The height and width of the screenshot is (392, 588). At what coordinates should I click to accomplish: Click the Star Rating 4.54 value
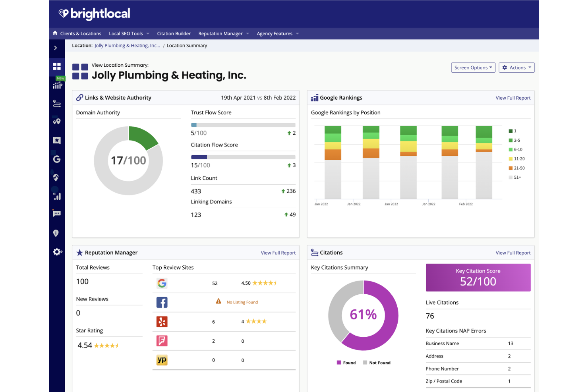(85, 346)
